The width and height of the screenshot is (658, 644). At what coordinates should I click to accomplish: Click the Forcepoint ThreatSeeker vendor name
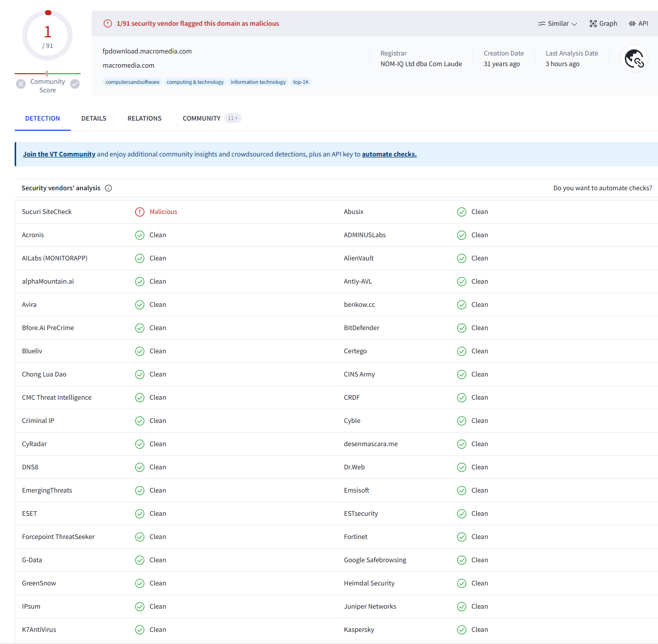pos(59,537)
